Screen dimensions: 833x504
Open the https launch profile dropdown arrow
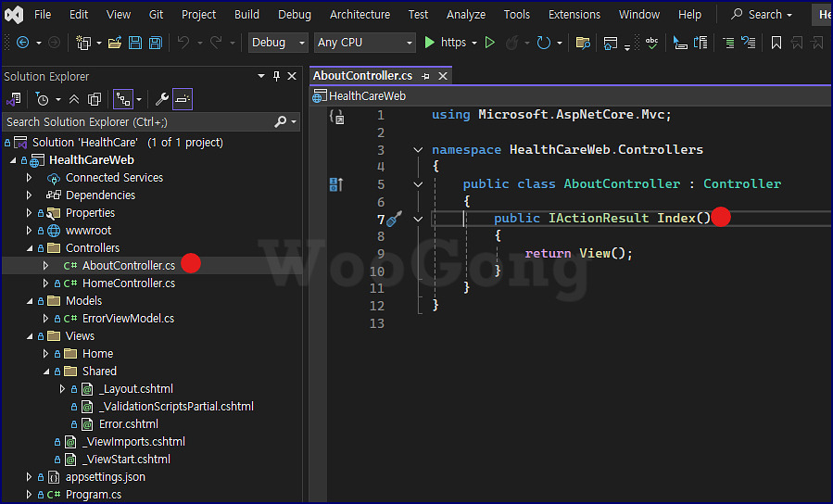[x=473, y=43]
